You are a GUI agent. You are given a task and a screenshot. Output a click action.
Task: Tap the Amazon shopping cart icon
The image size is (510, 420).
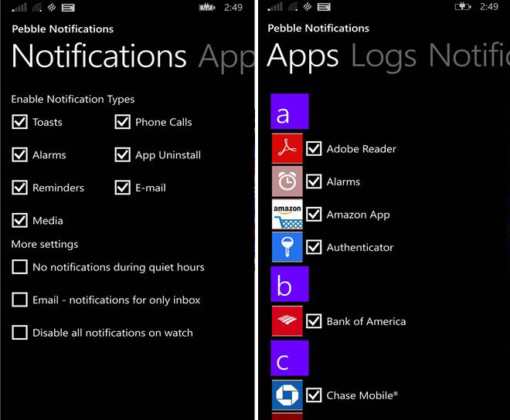[x=287, y=214]
